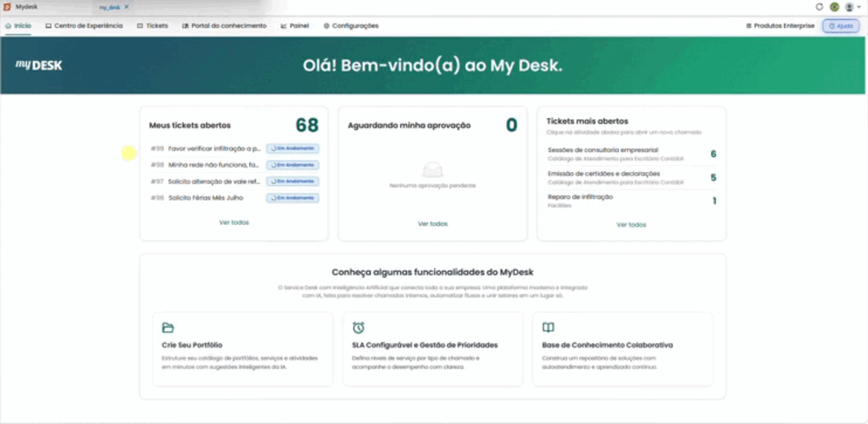
Task: Click Em Andamento badge on ticket #99
Action: 293,149
